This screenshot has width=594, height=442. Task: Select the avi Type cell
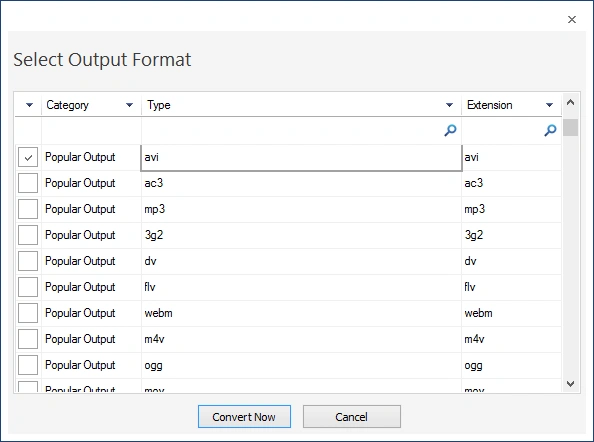tap(301, 157)
